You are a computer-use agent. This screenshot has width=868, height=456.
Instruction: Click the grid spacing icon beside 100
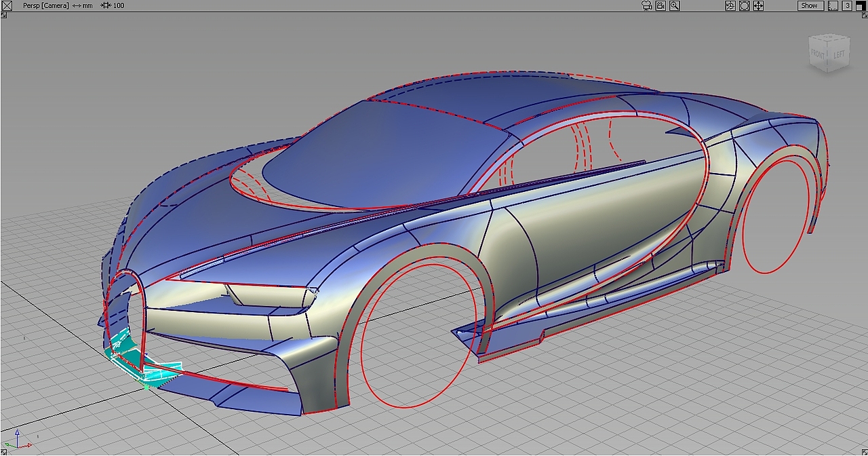106,5
